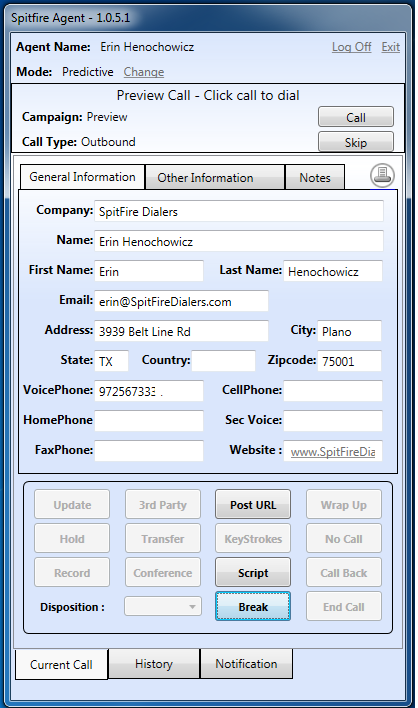The width and height of the screenshot is (418, 708).
Task: Click the Exit link
Action: pyautogui.click(x=390, y=47)
